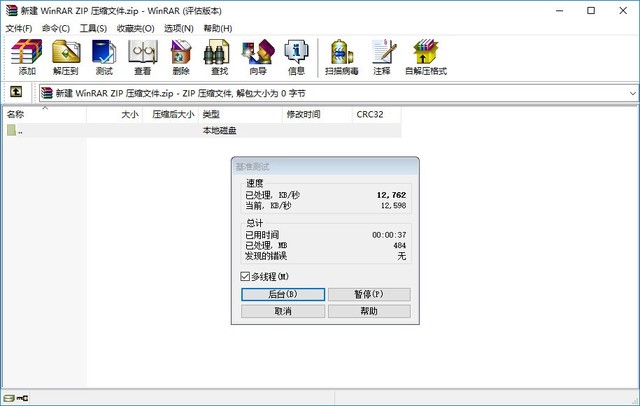640x406 pixels.
Task: Open the 工具(S) menu
Action: (x=93, y=28)
